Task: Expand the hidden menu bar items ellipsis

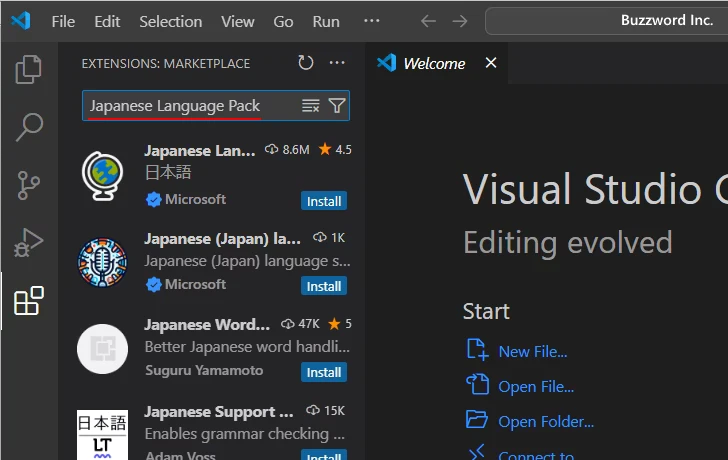Action: coord(372,21)
